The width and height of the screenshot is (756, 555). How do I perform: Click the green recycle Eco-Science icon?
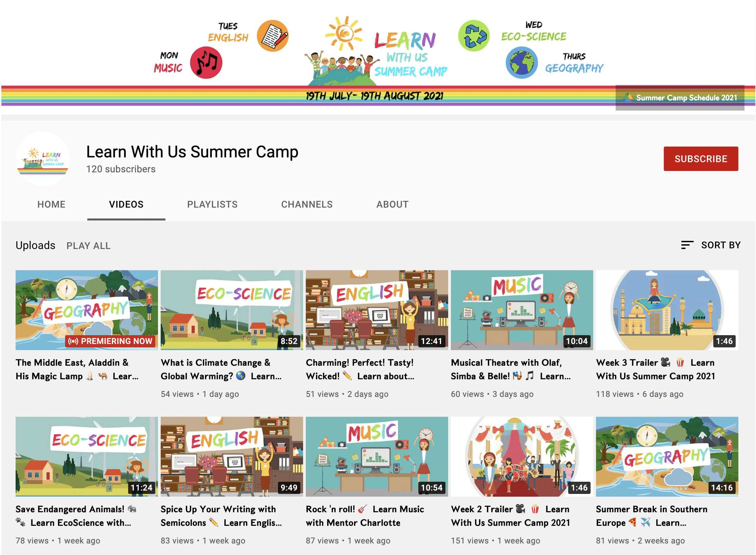tap(474, 36)
